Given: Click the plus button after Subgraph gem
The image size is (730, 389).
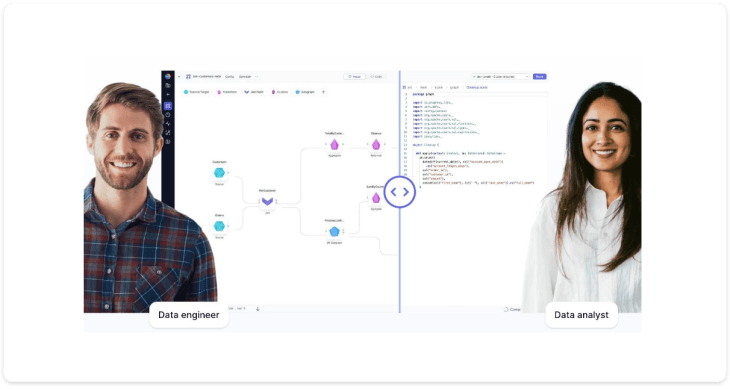Looking at the screenshot, I should pyautogui.click(x=324, y=92).
